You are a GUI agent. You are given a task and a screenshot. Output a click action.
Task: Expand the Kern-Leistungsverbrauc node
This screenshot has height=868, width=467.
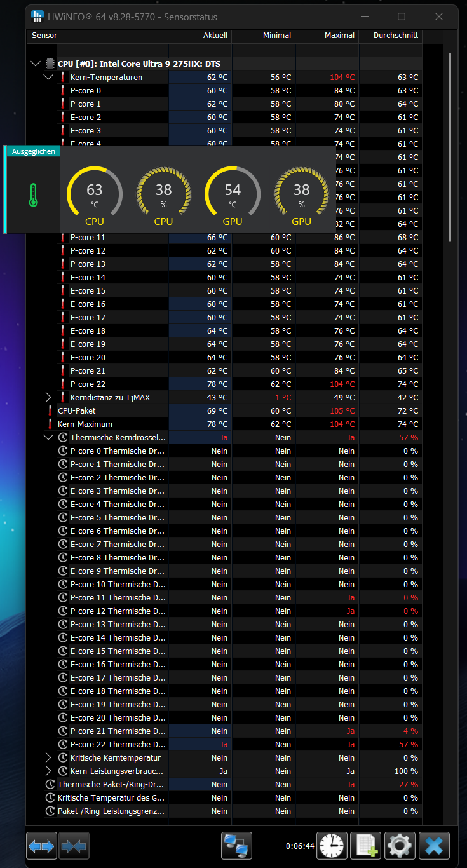[48, 771]
